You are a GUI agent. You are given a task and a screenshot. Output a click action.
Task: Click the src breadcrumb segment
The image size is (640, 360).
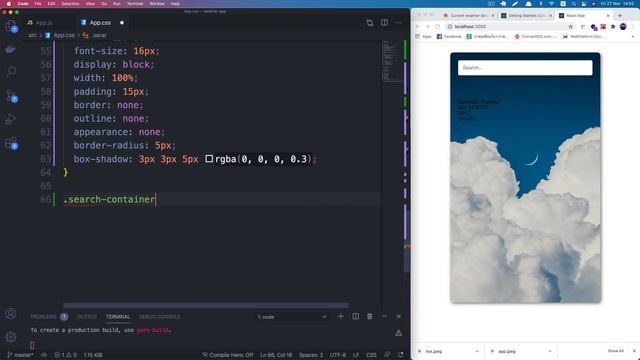click(x=33, y=36)
